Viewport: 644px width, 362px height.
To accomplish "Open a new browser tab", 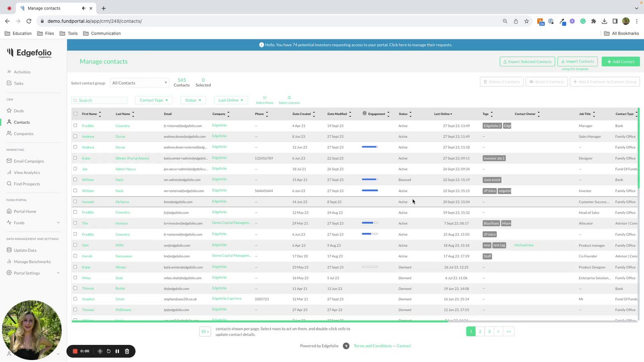I will click(x=103, y=8).
